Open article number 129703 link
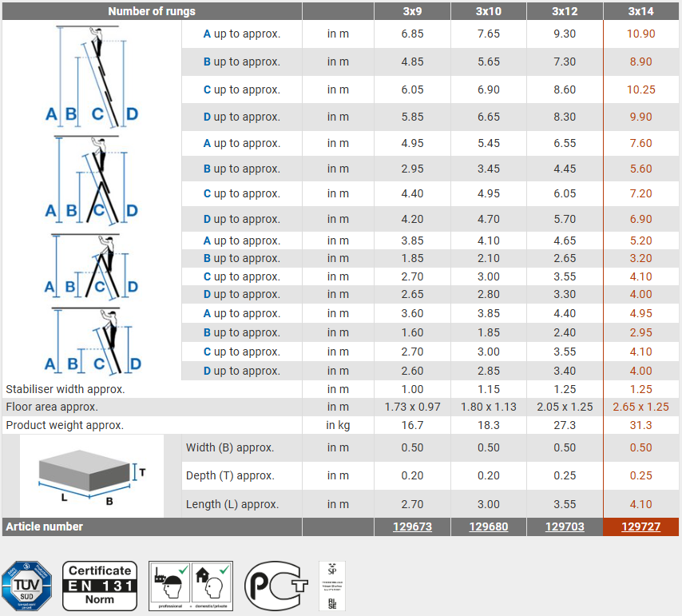 (565, 527)
